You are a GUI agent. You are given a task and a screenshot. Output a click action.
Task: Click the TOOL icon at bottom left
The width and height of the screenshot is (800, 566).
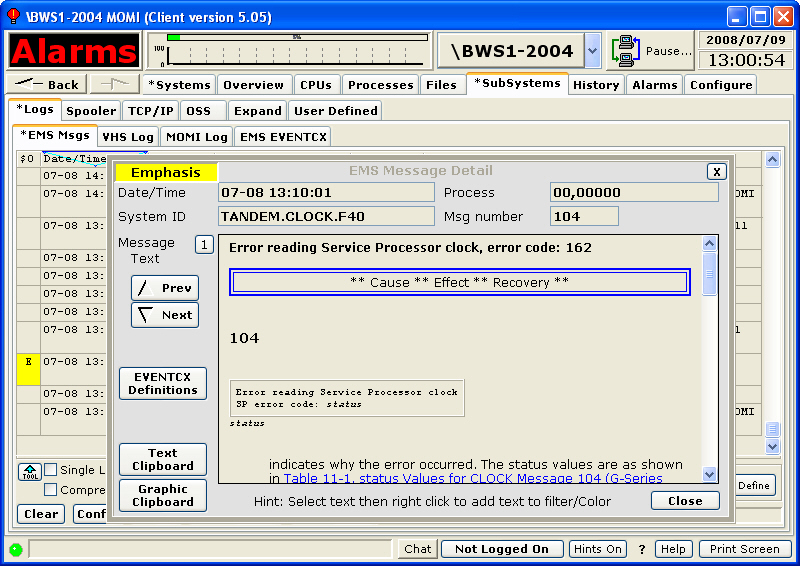point(28,471)
